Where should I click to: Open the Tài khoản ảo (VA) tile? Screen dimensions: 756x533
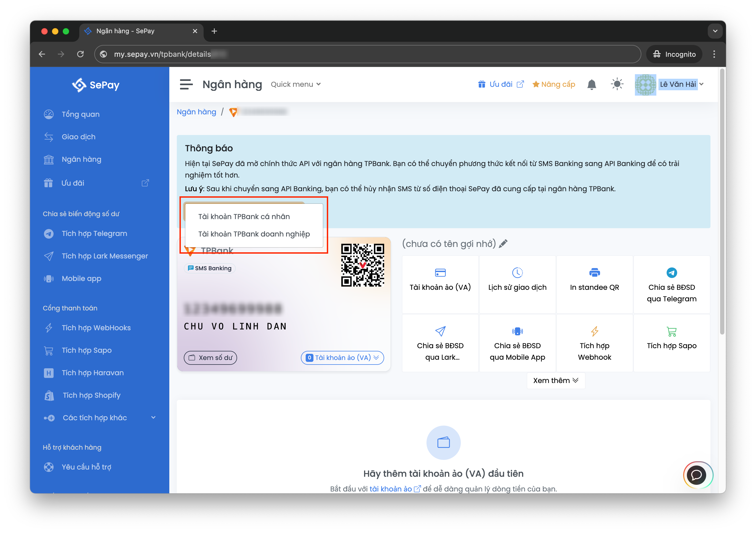pyautogui.click(x=440, y=284)
